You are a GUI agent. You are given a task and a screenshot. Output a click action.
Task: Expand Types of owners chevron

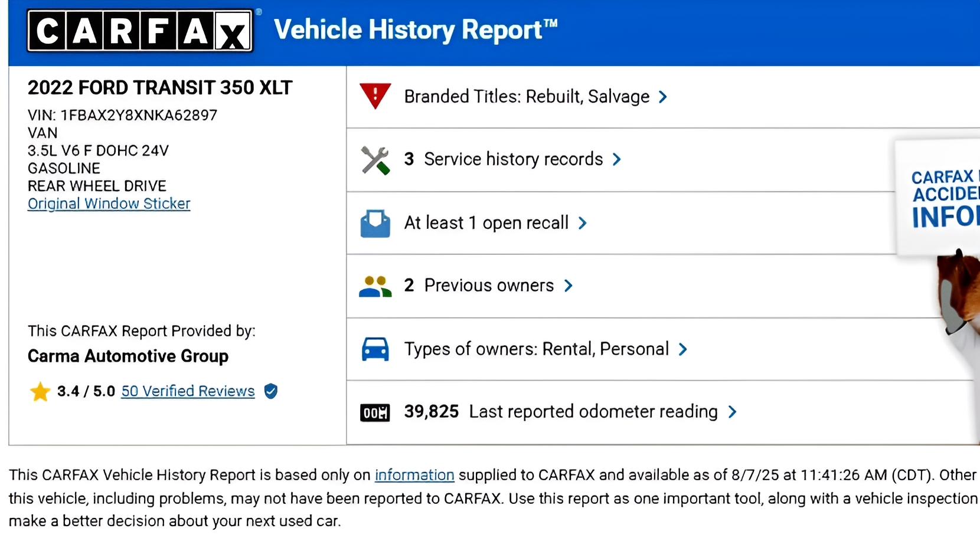pos(683,349)
